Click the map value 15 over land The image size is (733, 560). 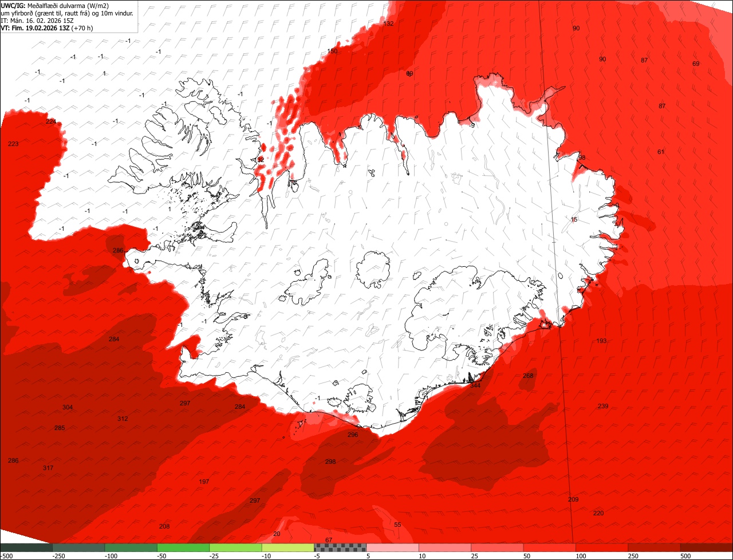pyautogui.click(x=574, y=219)
